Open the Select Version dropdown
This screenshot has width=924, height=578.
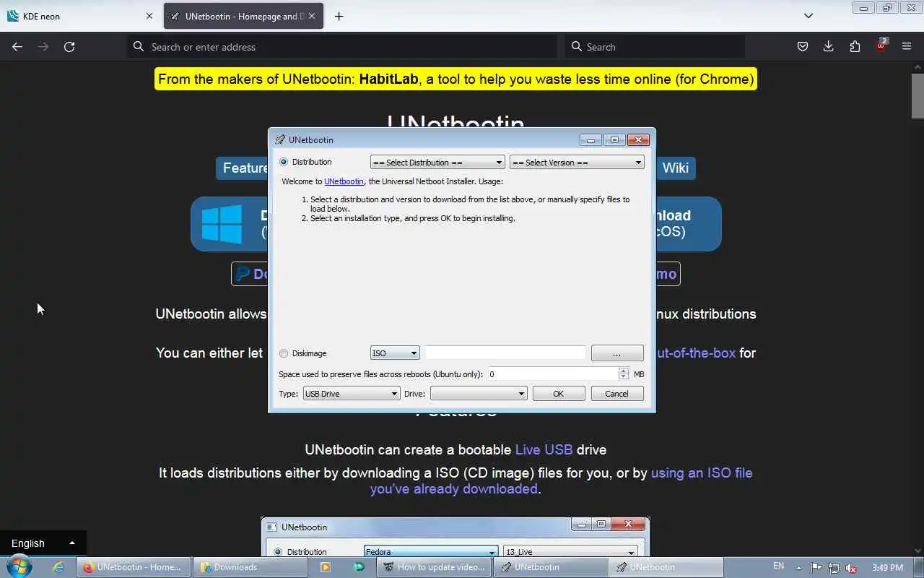coord(577,163)
